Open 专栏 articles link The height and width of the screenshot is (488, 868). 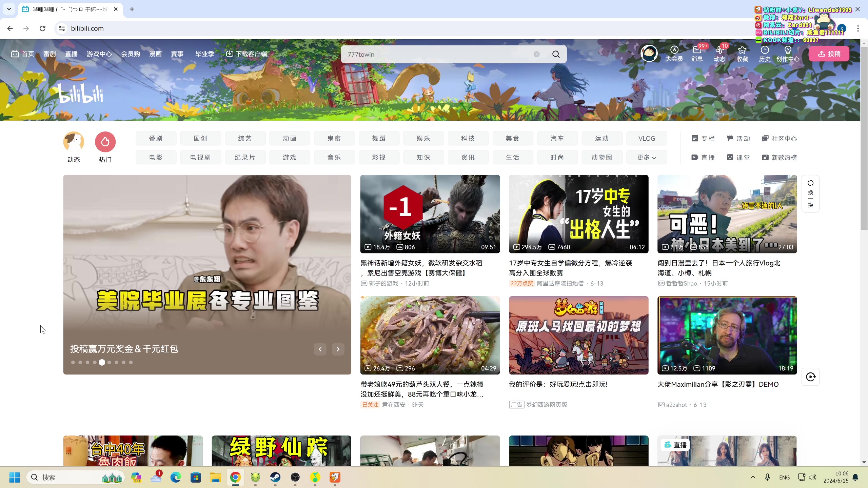(703, 138)
